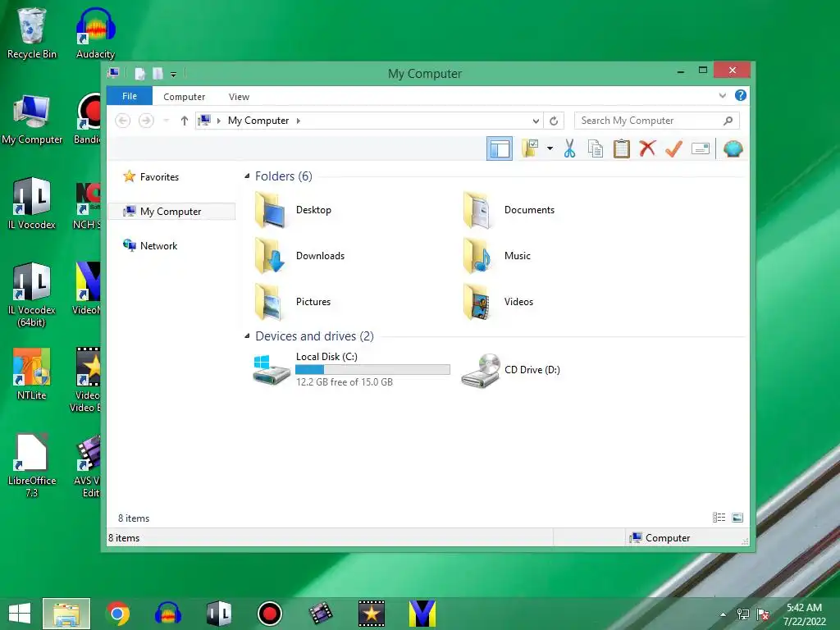Open recent locations dropdown arrow

pyautogui.click(x=166, y=121)
